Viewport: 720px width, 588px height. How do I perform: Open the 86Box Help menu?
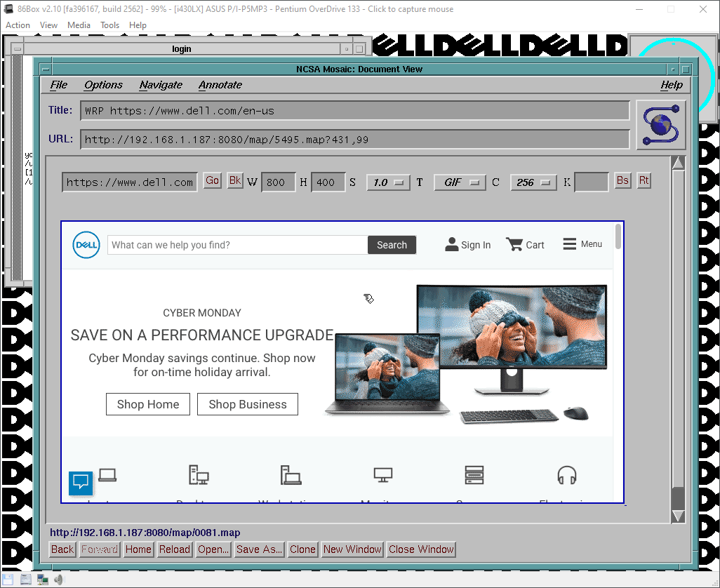138,25
